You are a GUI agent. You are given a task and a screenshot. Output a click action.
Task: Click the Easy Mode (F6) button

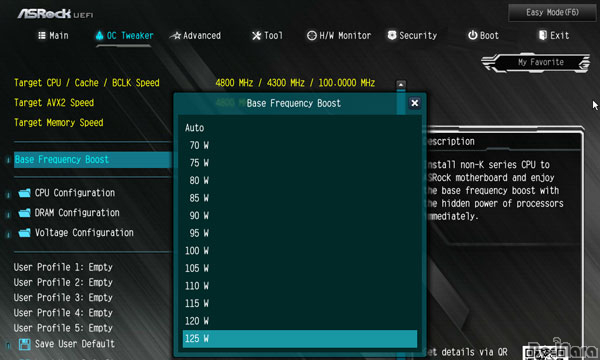tap(552, 13)
